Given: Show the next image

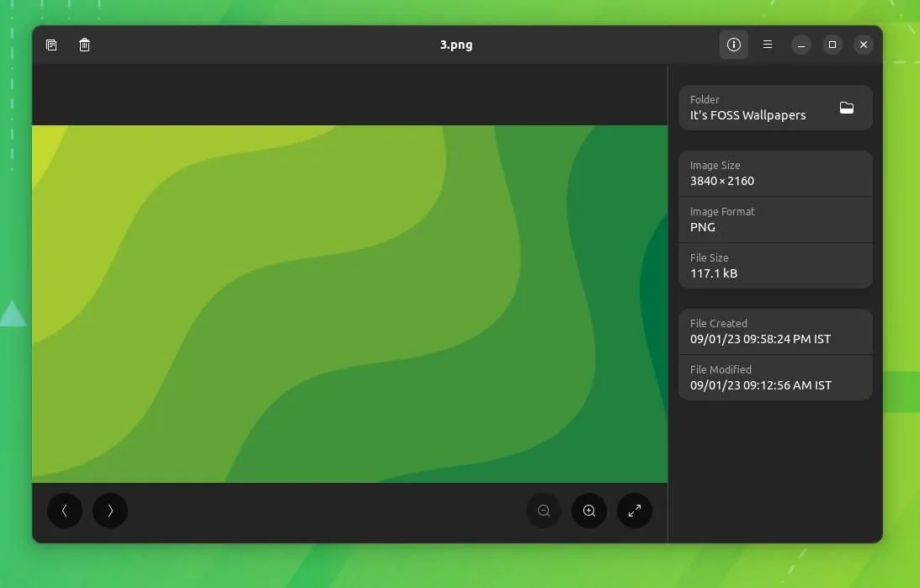Looking at the screenshot, I should [110, 511].
